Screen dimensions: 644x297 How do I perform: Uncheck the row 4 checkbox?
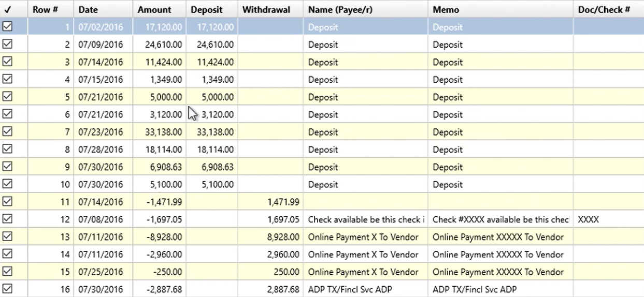point(7,79)
